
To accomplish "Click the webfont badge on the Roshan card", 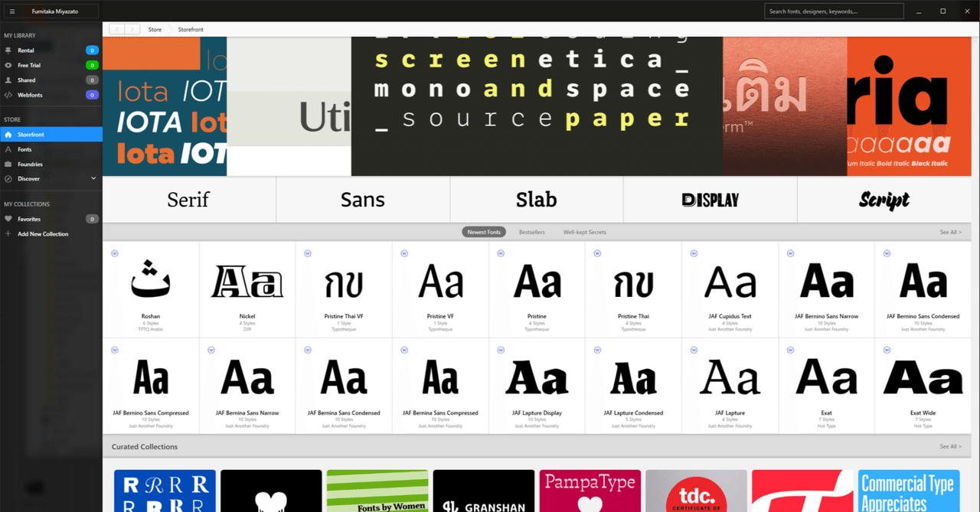I will tap(115, 253).
